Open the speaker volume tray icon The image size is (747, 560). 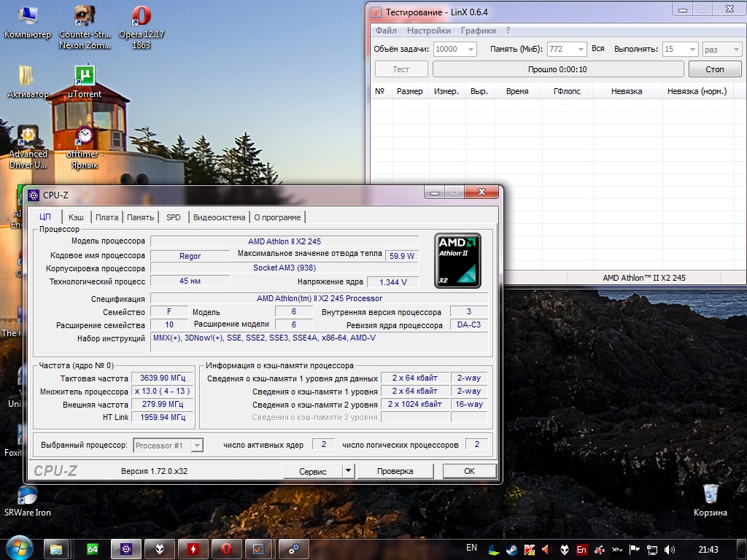(670, 550)
